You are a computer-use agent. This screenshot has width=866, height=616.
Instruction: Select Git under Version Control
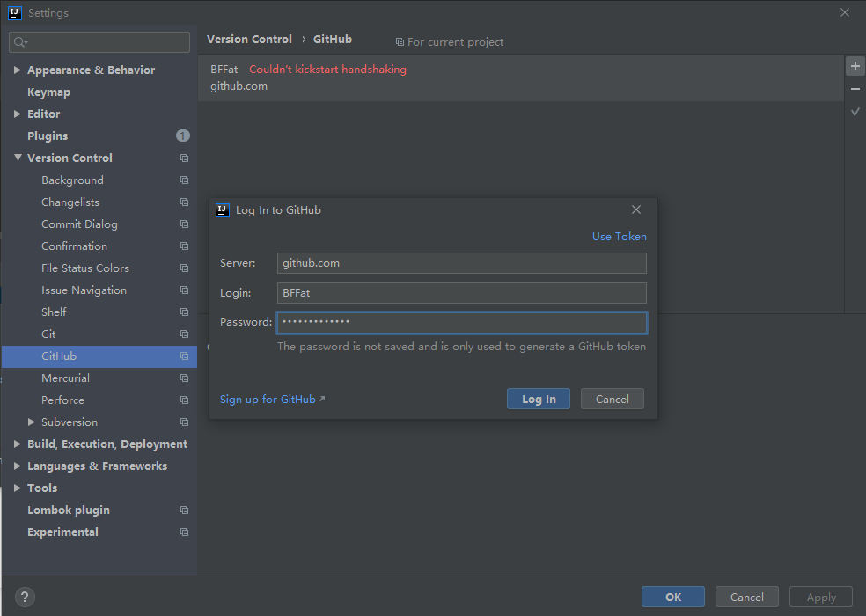(x=48, y=334)
